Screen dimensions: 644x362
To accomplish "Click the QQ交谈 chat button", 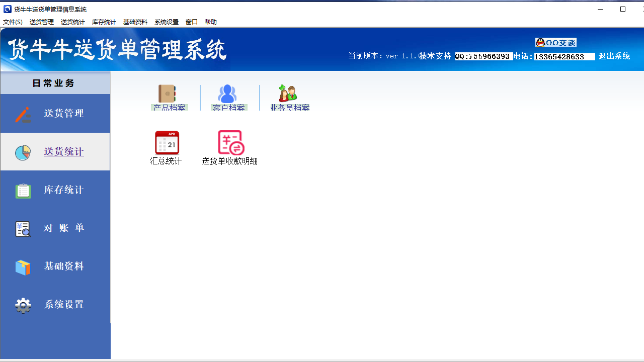I will tap(555, 43).
